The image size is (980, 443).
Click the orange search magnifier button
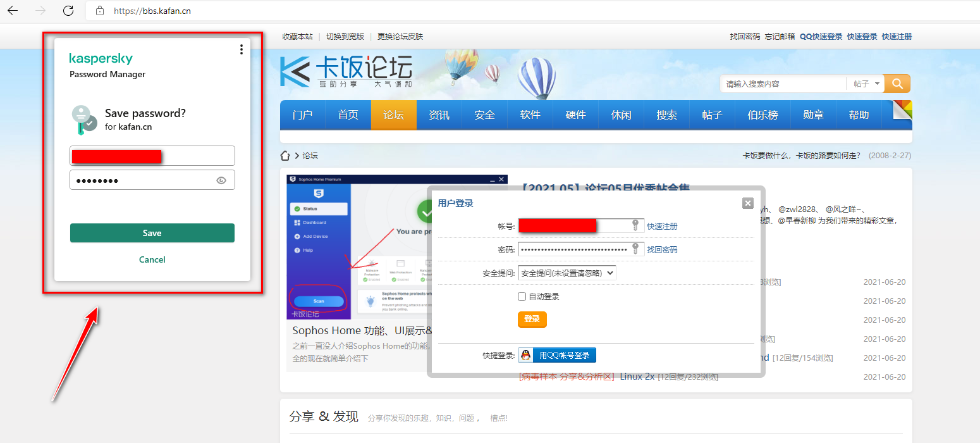pyautogui.click(x=897, y=84)
